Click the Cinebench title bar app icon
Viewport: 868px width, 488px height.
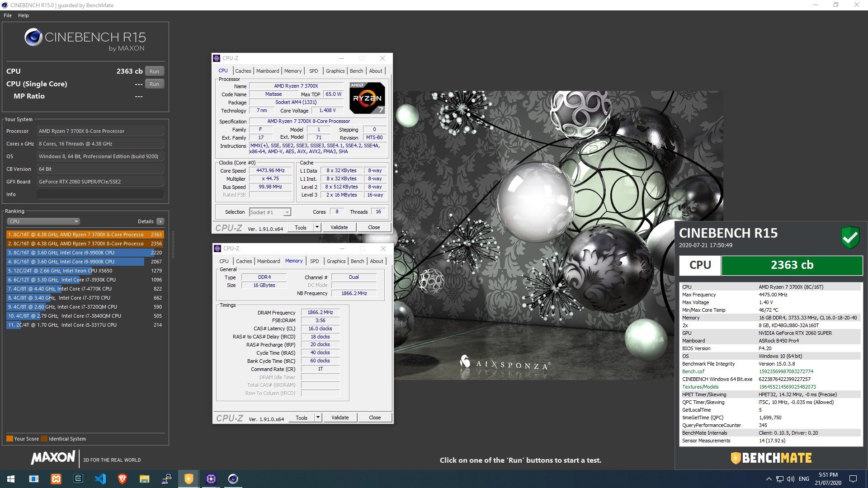[5, 5]
